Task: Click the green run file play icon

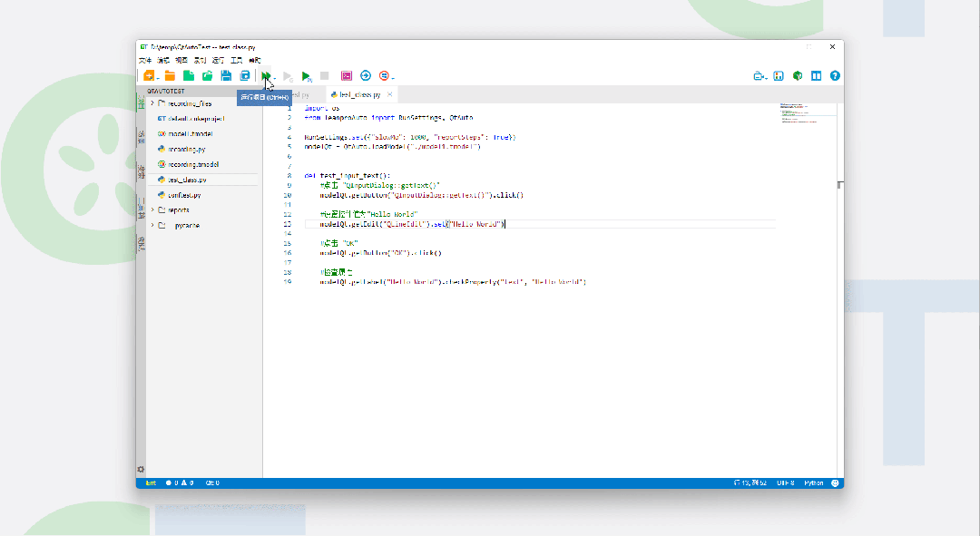Action: pyautogui.click(x=307, y=76)
